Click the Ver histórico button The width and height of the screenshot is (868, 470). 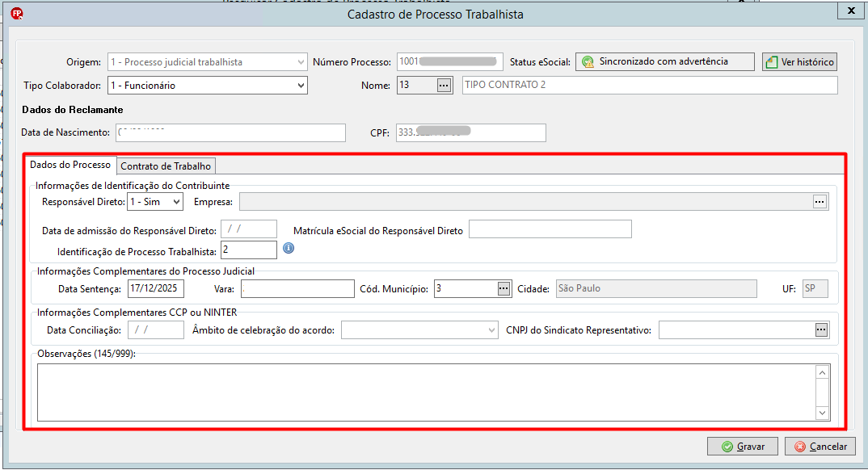800,62
